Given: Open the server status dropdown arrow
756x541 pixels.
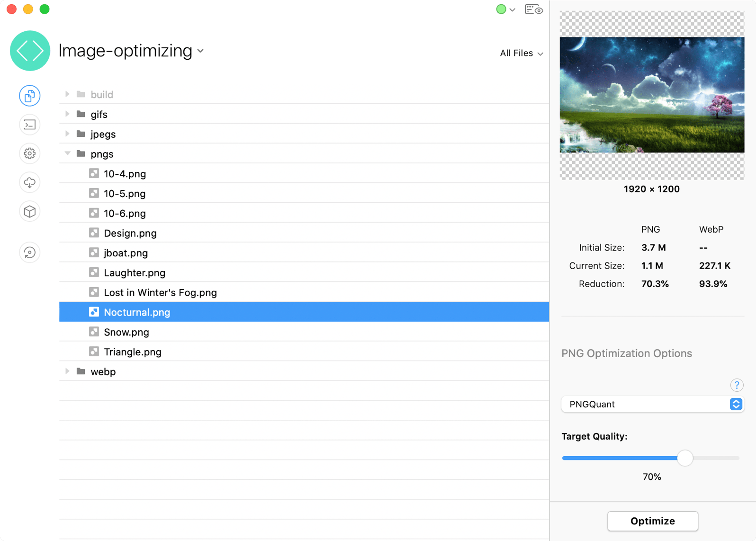Looking at the screenshot, I should coord(512,10).
